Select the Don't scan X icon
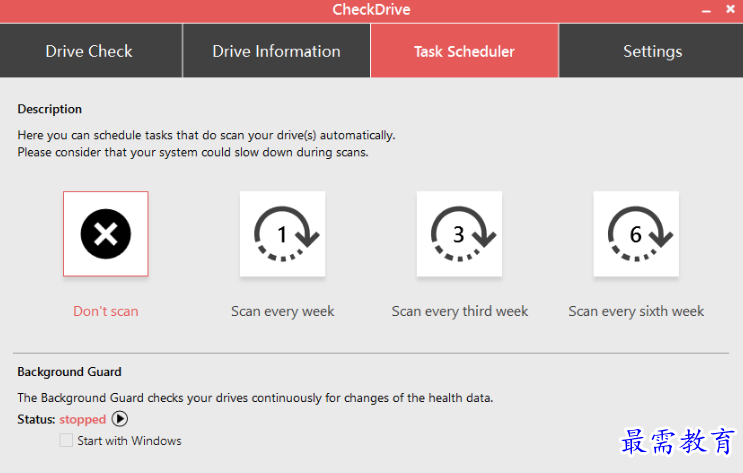This screenshot has width=743, height=473. (x=106, y=234)
